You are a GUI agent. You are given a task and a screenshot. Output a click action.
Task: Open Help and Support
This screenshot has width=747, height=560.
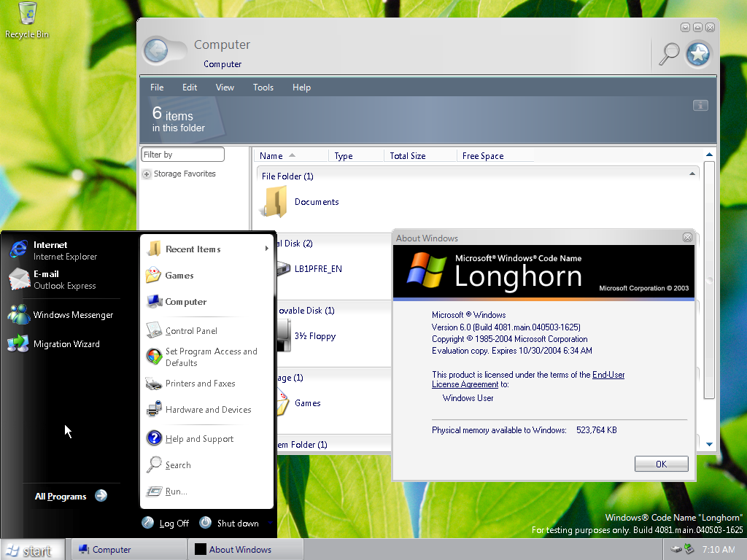(x=198, y=439)
